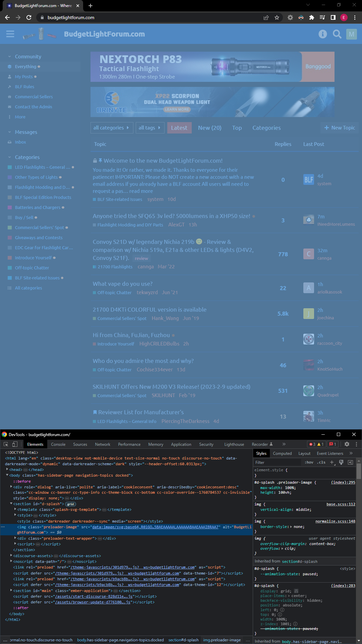Click the share page icon in address bar
Screen dimensions: 362x644
[266, 17]
